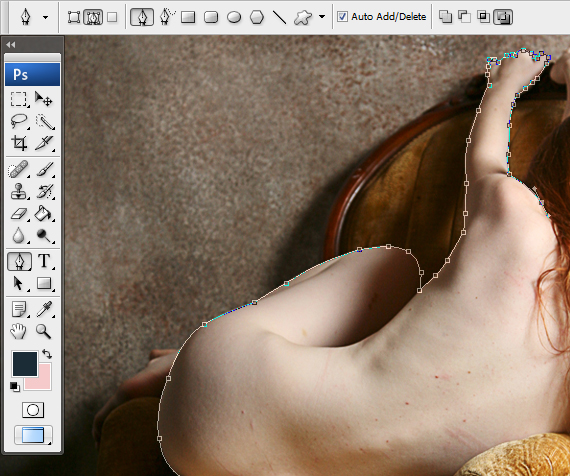The height and width of the screenshot is (476, 570).
Task: Pick the Eraser tool
Action: coord(18,214)
